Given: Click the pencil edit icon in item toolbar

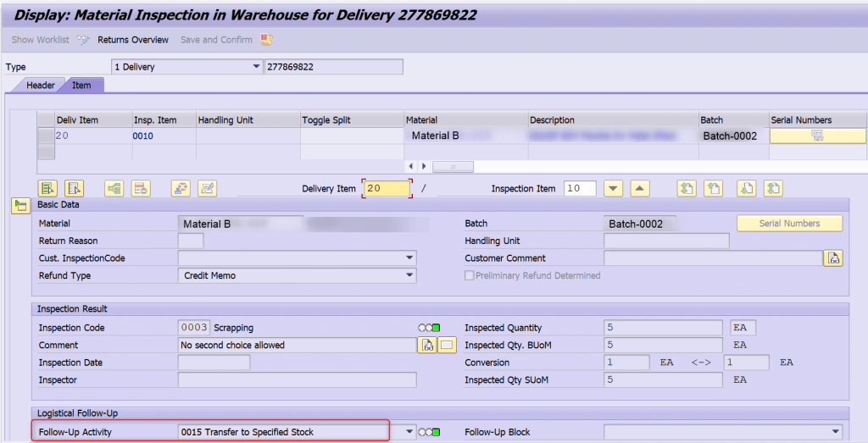Looking at the screenshot, I should click(207, 189).
